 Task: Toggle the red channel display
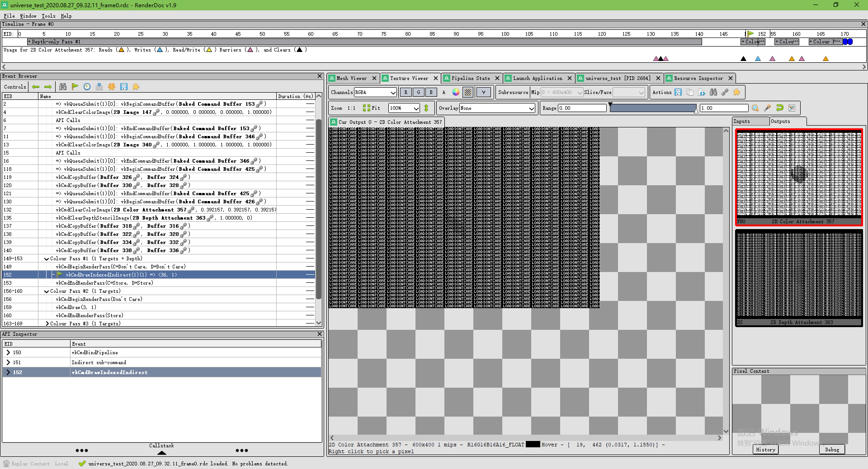coord(406,92)
